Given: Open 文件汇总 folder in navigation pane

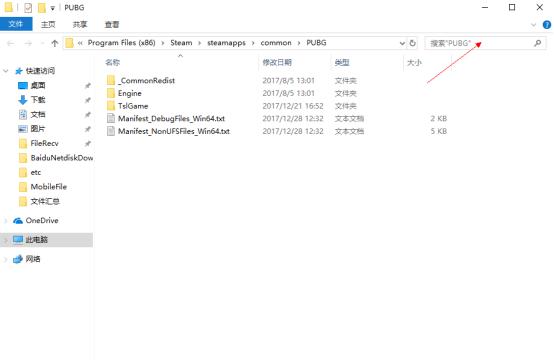Looking at the screenshot, I should tap(45, 201).
